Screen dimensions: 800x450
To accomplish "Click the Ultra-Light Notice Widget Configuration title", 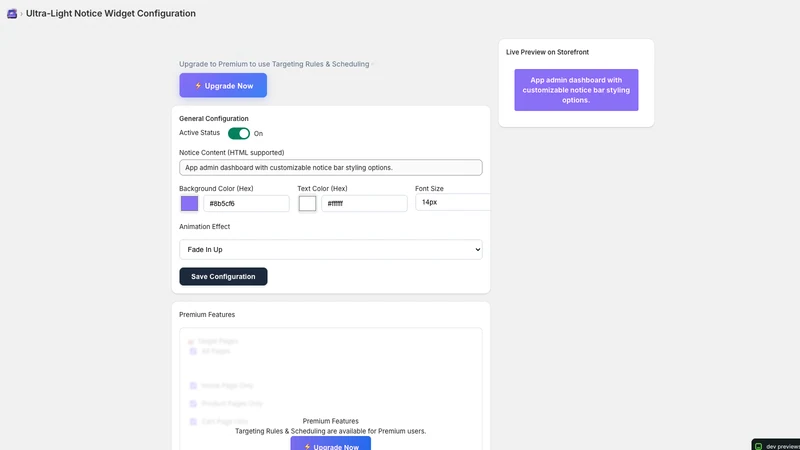I will click(111, 14).
